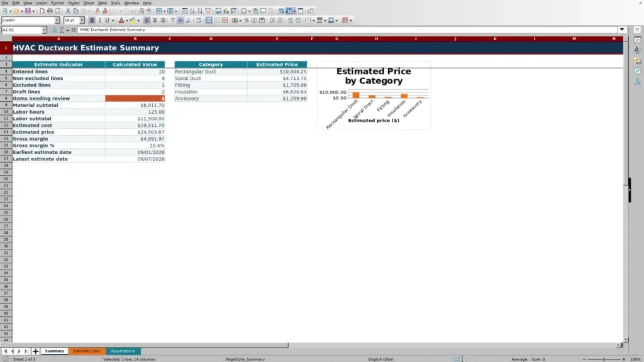This screenshot has height=362, width=644.
Task: Adjust the zoom slider in the status bar
Action: [604, 359]
